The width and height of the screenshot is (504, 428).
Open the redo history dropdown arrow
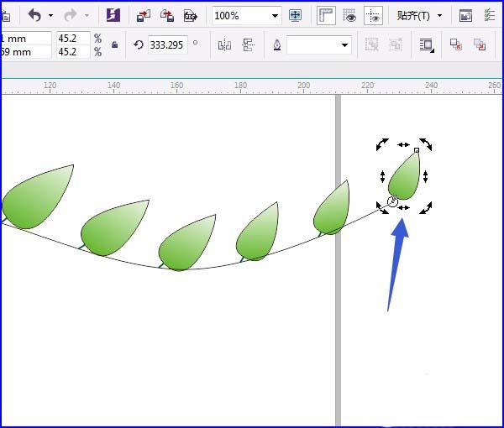(x=87, y=15)
